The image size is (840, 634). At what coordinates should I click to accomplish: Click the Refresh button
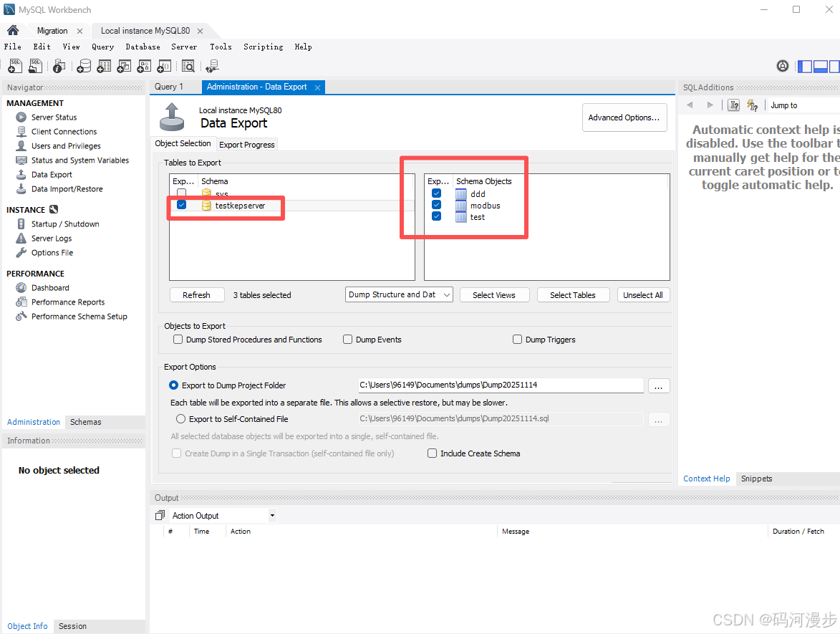(197, 295)
